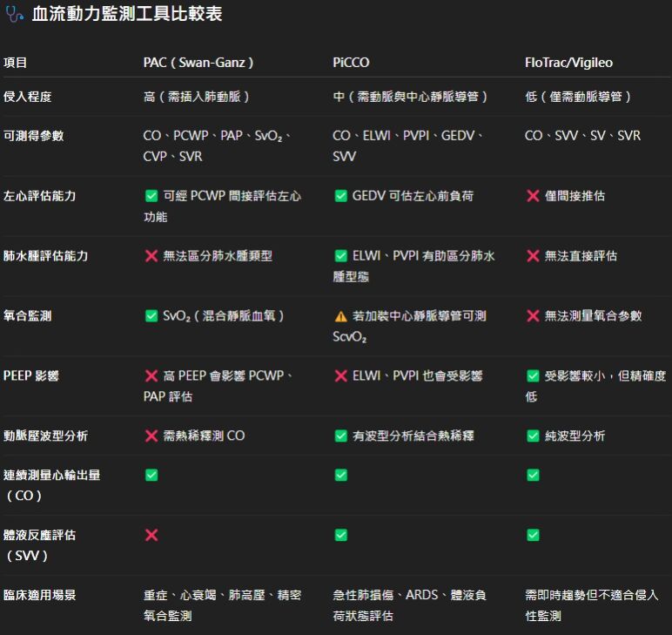Viewport: 672px width, 635px height.
Task: Click the FloTrac check mark in 體液反應評估 row
Action: coord(533,535)
